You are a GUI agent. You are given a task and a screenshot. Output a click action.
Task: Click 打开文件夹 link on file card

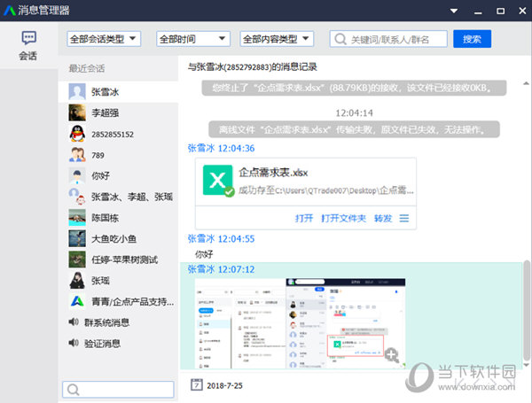tap(343, 218)
